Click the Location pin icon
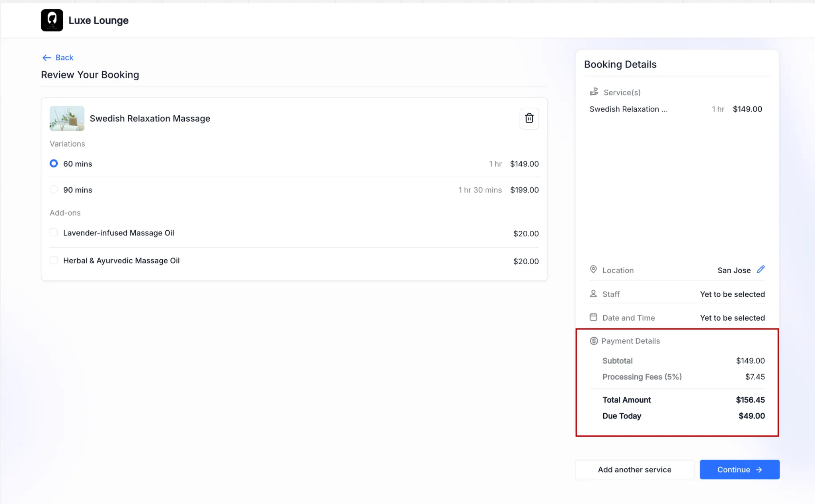815x504 pixels. [593, 270]
